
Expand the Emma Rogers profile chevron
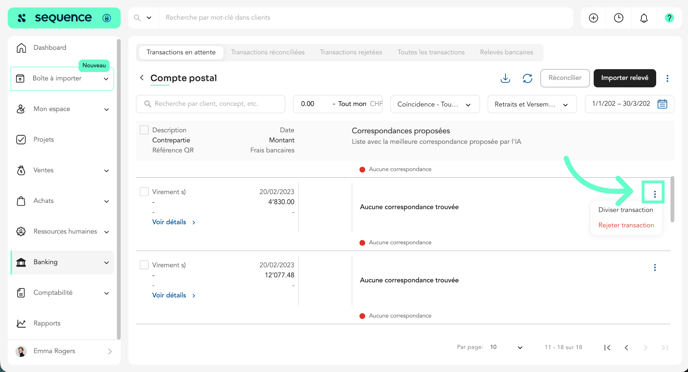[109, 351]
